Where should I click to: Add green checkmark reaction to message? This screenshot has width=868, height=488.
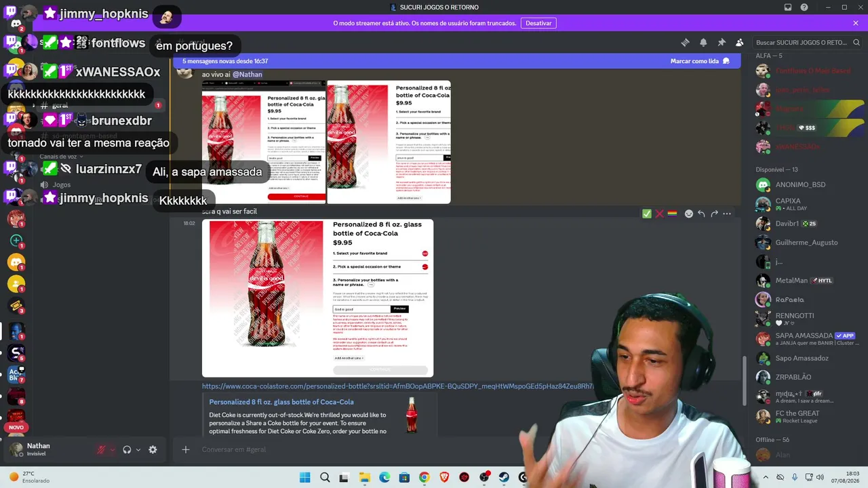(647, 213)
